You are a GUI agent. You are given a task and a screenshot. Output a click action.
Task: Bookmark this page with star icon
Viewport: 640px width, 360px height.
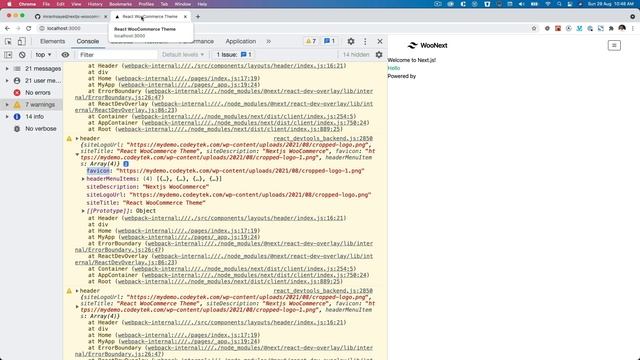tap(534, 28)
